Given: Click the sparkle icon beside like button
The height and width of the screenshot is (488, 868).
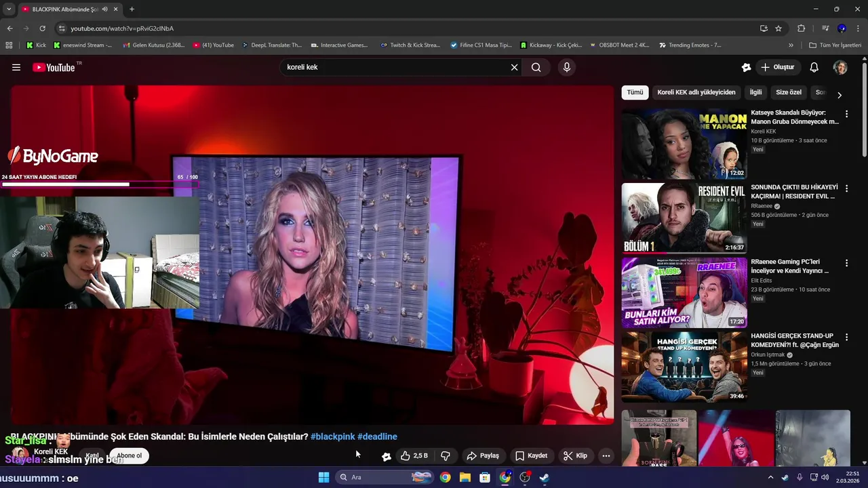Looking at the screenshot, I should point(387,456).
